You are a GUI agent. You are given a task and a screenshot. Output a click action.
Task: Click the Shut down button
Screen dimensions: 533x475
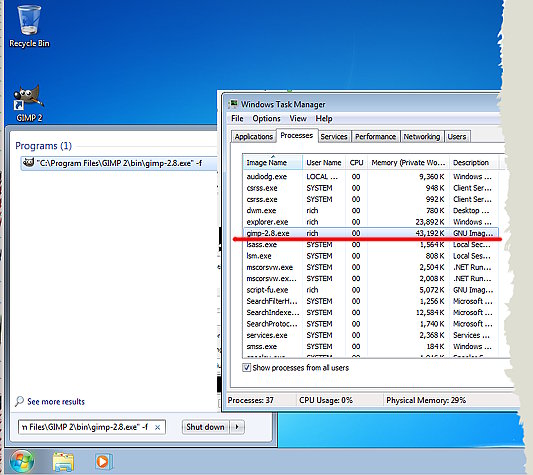206,427
